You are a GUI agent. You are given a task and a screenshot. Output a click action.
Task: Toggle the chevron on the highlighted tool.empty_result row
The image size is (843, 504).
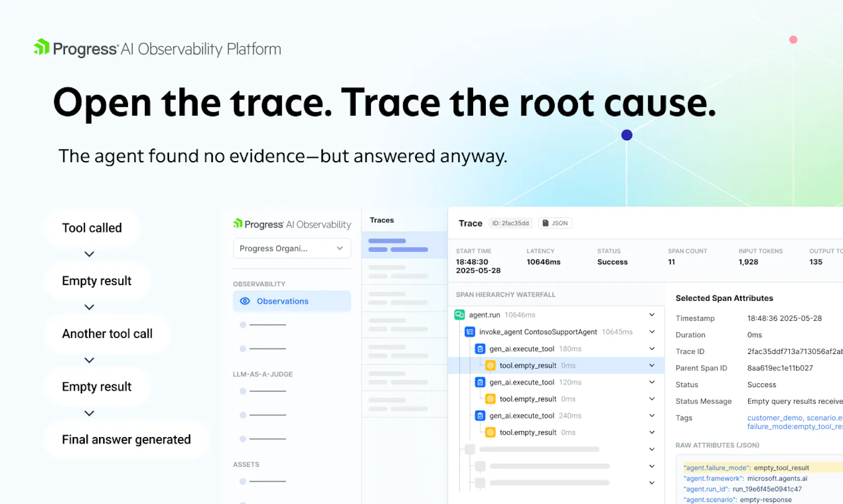(652, 365)
